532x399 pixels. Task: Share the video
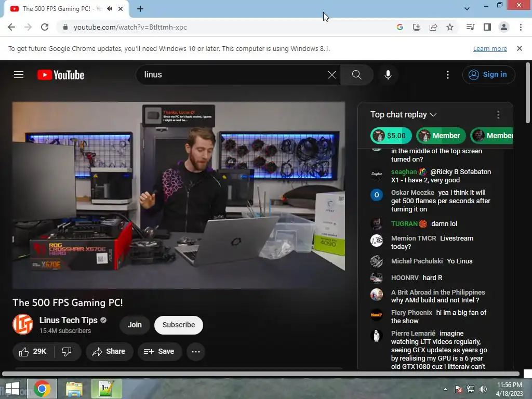coord(109,352)
